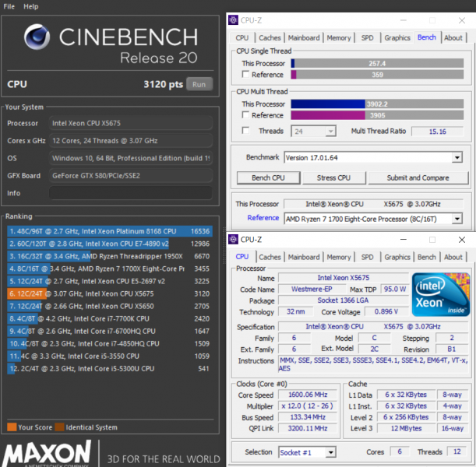Select ranking row Core i7-7700K CPU
The height and width of the screenshot is (467, 476).
pos(110,318)
